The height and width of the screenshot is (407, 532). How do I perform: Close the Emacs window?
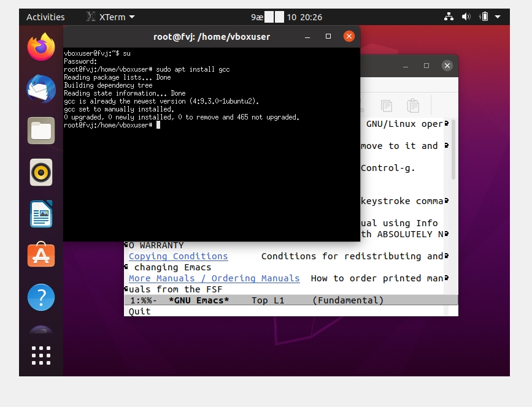tap(447, 66)
